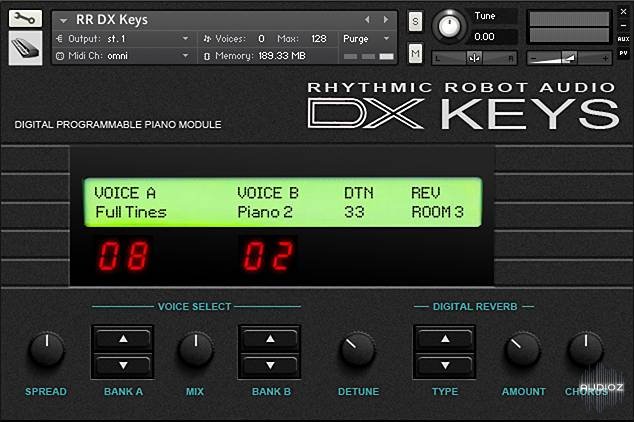The height and width of the screenshot is (422, 634).
Task: Click the Output routing icon beside Output label
Action: [x=59, y=39]
